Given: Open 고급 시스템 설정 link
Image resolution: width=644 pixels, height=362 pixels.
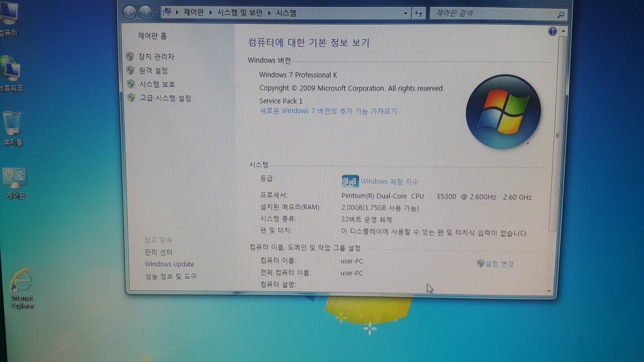Looking at the screenshot, I should pos(165,98).
